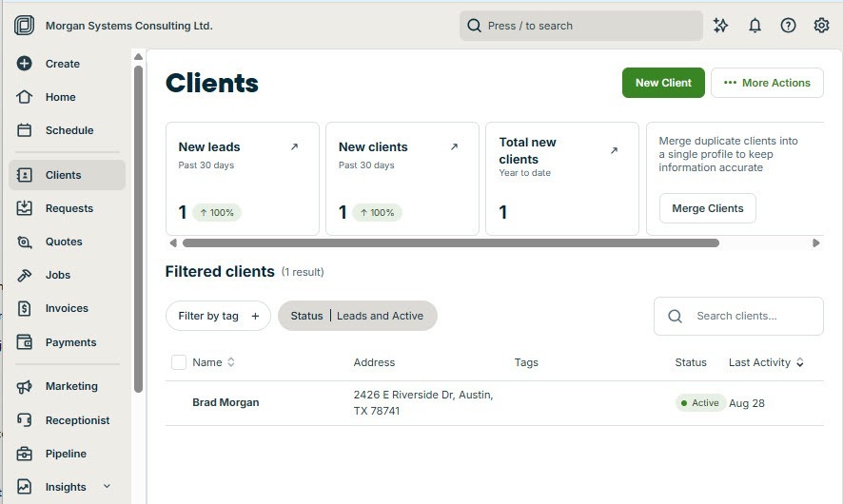Click the sidebar scrollbar up arrow

tap(138, 56)
